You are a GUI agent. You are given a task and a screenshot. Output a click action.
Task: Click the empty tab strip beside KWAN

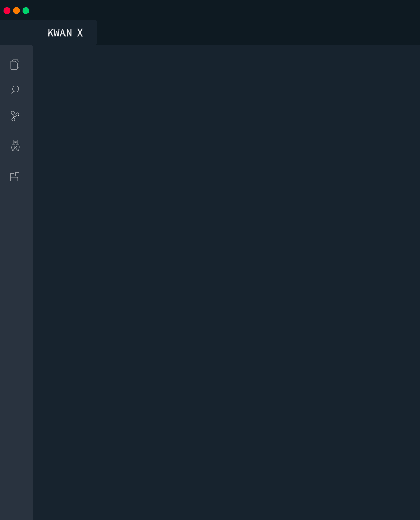[259, 32]
